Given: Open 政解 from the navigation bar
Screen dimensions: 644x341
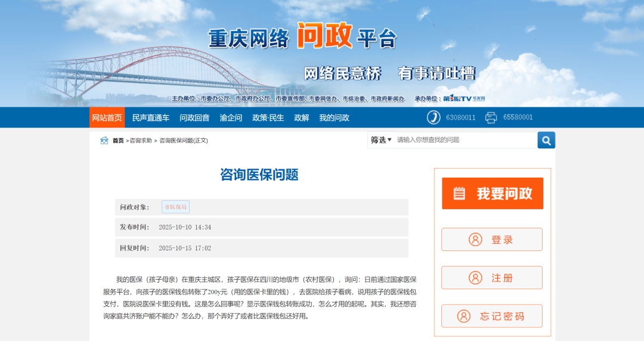Looking at the screenshot, I should [302, 117].
